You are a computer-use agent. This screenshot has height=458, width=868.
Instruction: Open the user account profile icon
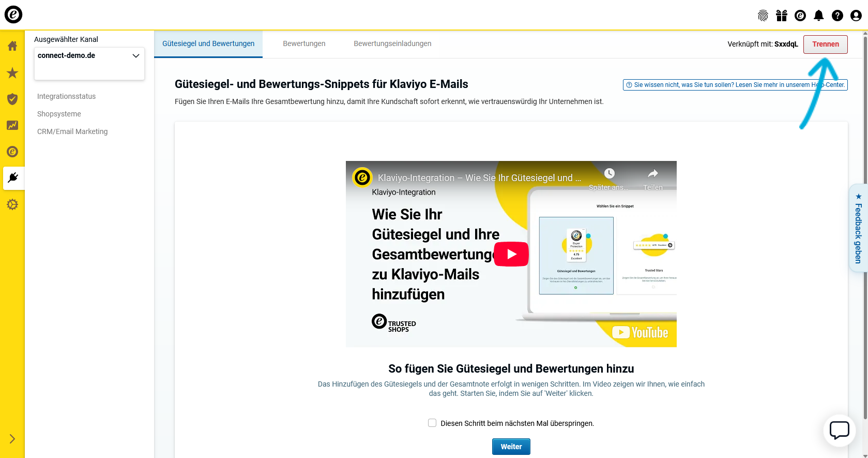[856, 16]
